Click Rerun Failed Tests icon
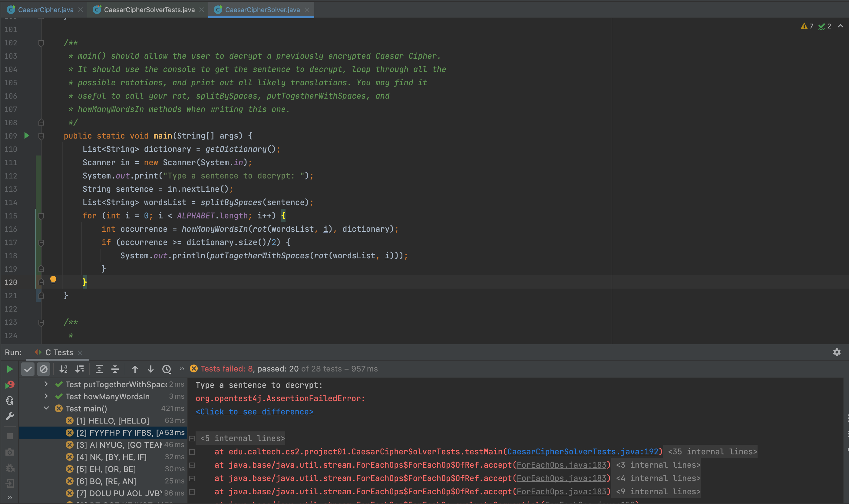 (x=10, y=385)
